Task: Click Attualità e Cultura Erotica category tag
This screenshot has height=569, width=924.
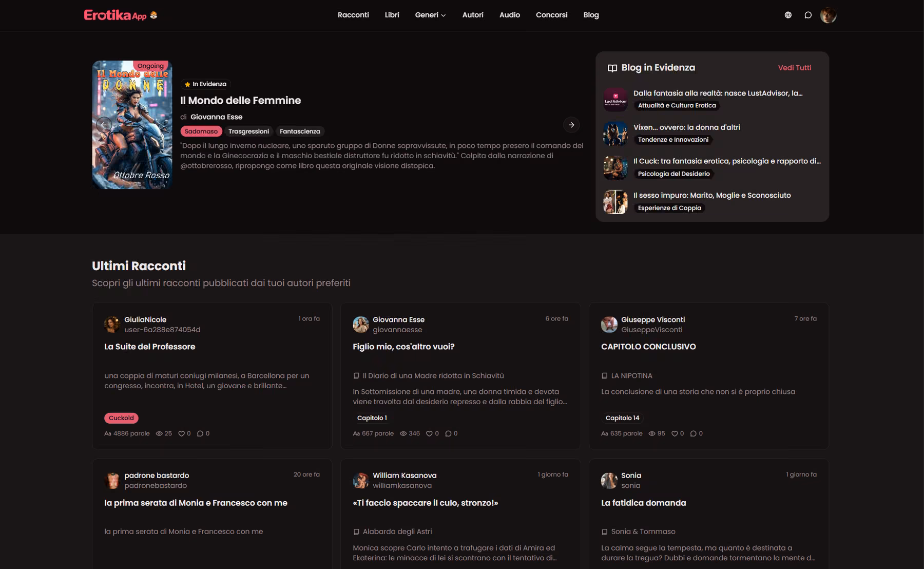Action: (677, 105)
